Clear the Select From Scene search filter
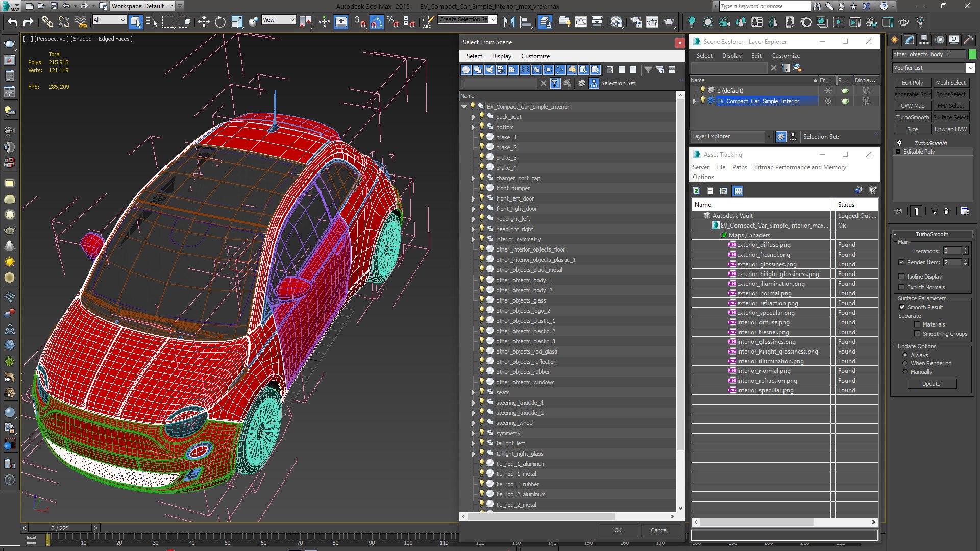The height and width of the screenshot is (551, 980). click(x=543, y=83)
